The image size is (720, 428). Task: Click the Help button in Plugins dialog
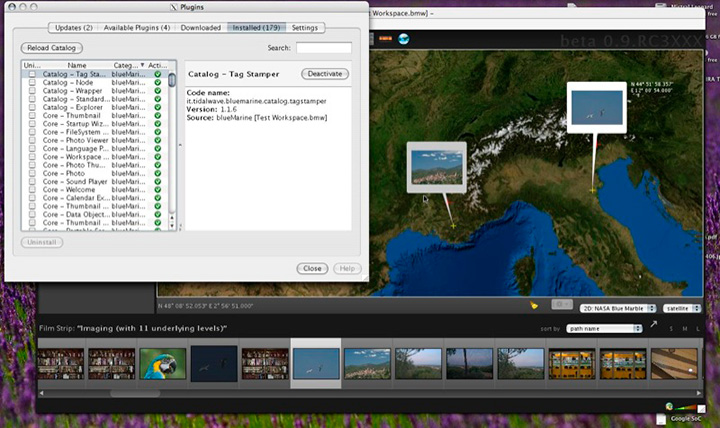(x=347, y=269)
